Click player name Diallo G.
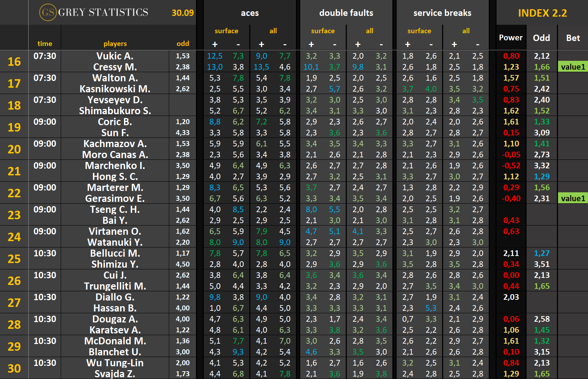The height and width of the screenshot is (379, 588). 115,297
